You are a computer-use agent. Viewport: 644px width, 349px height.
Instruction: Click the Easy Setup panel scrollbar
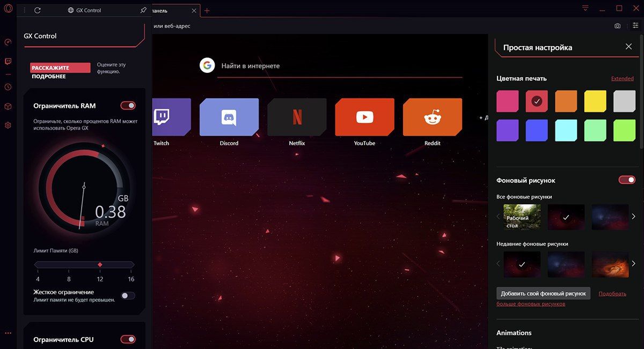click(641, 91)
